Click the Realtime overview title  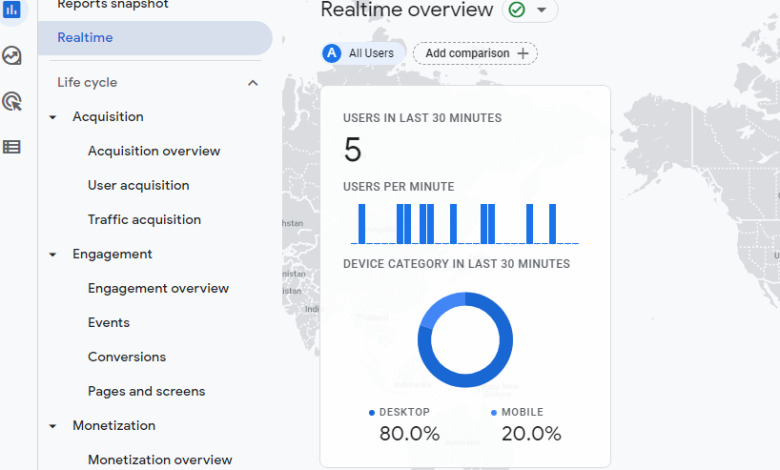tap(407, 9)
